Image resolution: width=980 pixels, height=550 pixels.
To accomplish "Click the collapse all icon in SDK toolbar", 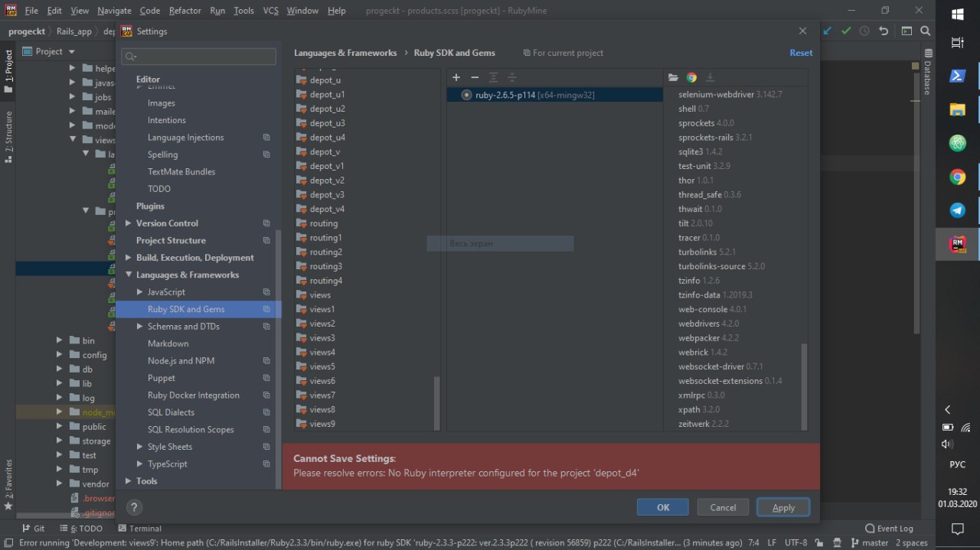I will coord(512,77).
